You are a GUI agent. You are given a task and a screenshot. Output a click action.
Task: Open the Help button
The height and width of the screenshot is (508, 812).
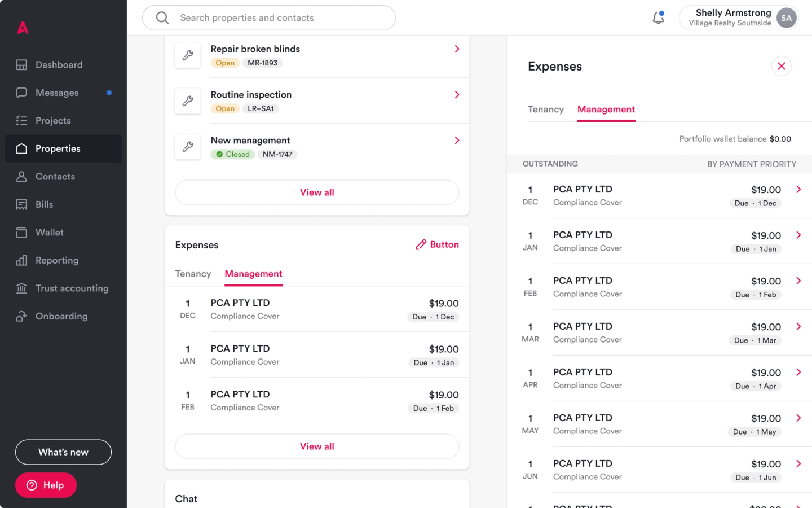click(46, 485)
